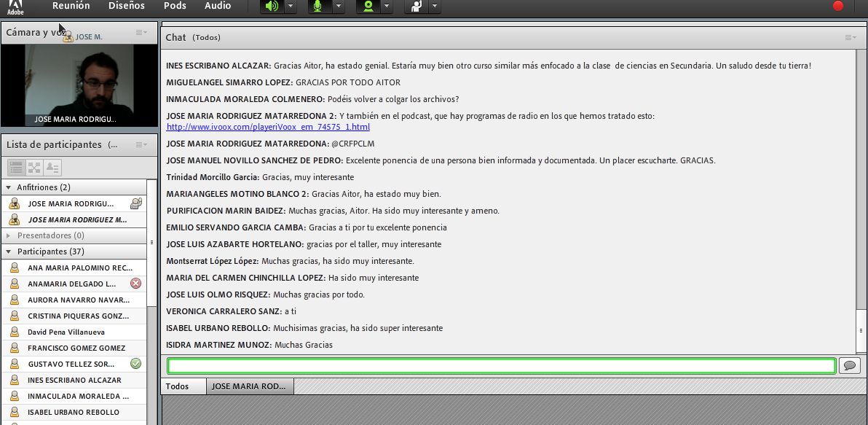
Task: Click the raise hand status icon
Action: [x=417, y=6]
